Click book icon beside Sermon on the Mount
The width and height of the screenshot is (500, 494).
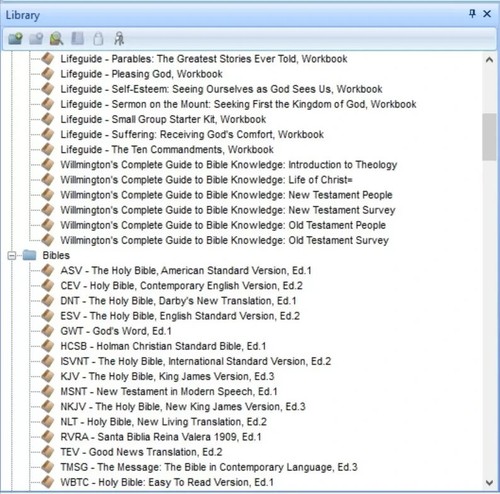pyautogui.click(x=48, y=104)
